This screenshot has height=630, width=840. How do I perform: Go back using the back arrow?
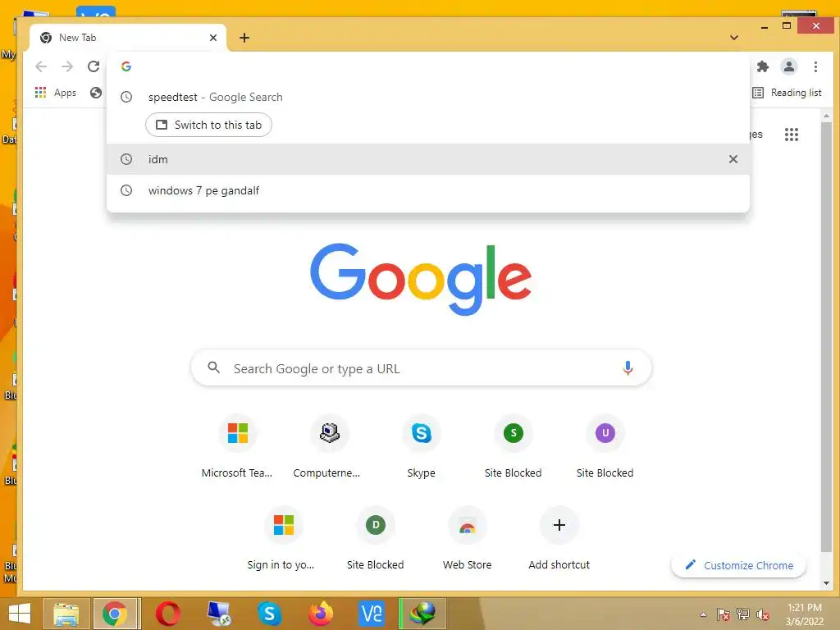tap(41, 66)
